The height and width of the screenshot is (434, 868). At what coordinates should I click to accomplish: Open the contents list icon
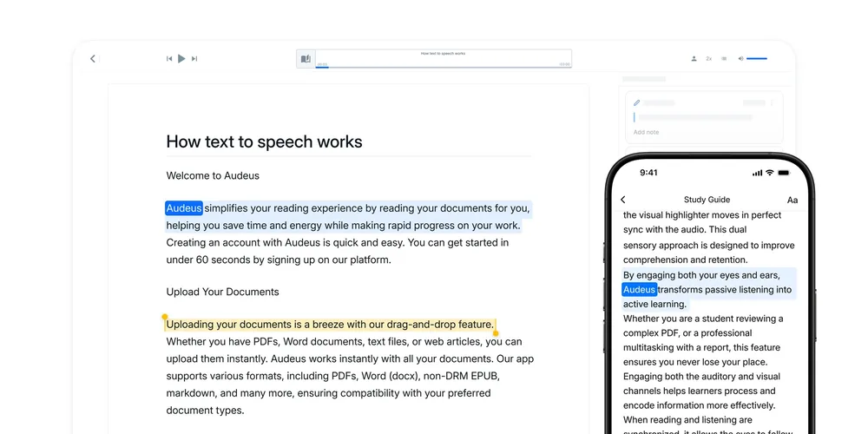(x=724, y=59)
